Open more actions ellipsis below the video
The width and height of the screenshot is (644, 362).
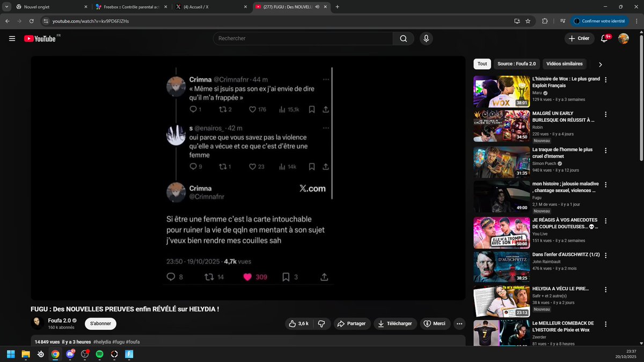[x=459, y=323]
